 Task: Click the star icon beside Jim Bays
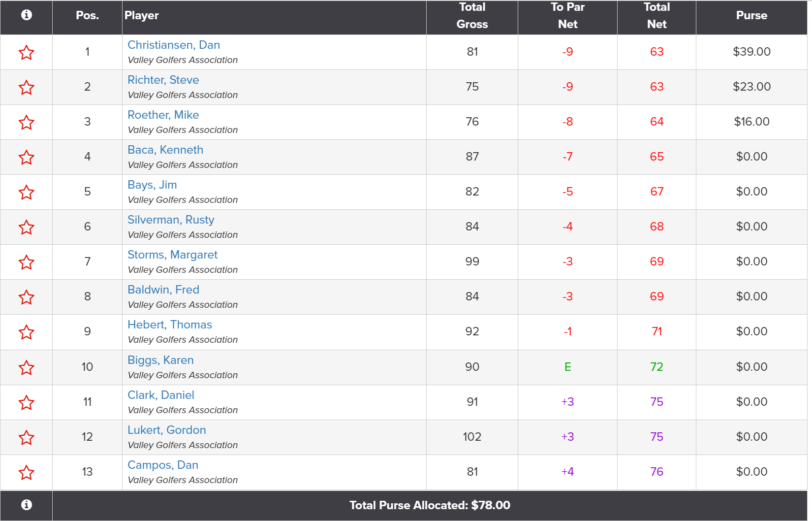pos(27,192)
